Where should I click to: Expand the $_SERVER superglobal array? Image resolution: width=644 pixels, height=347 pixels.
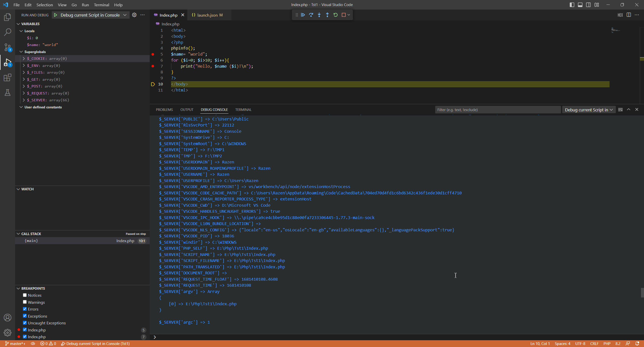24,100
